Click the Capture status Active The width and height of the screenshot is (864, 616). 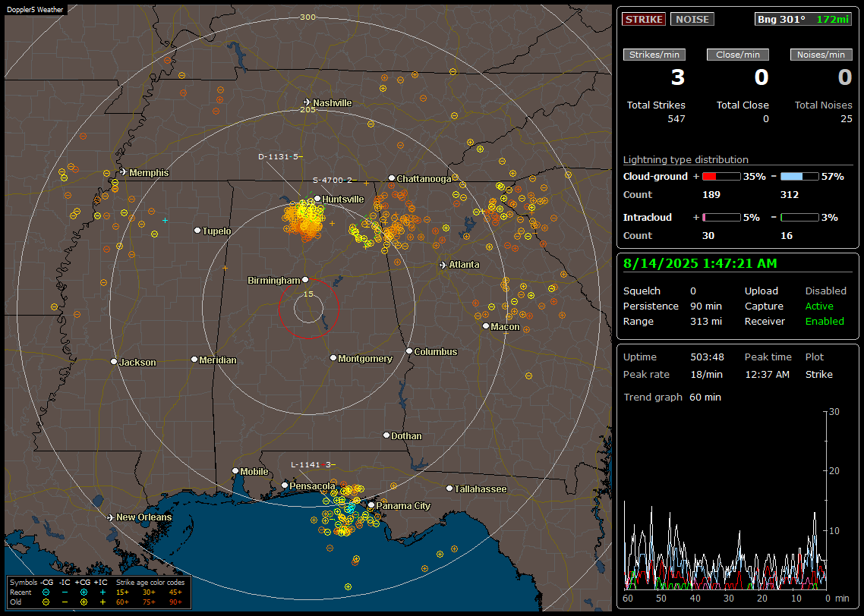[819, 306]
